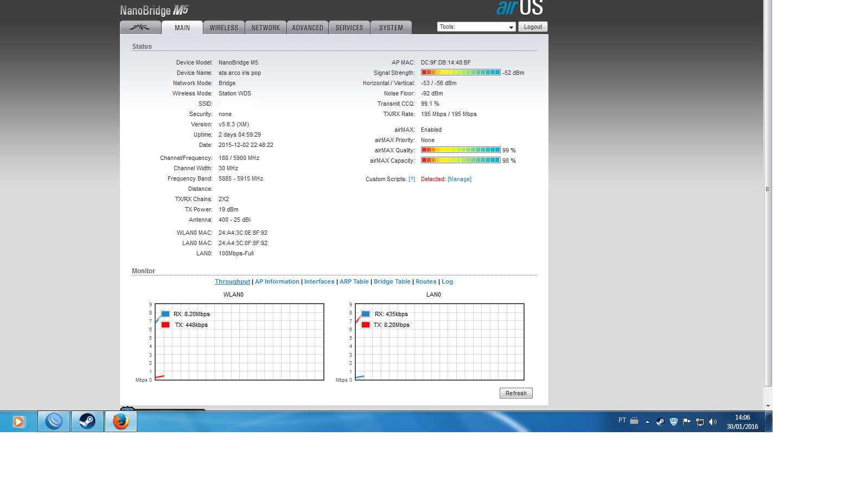Open the AP Information monitor link
Screen dimensions: 868x488
click(x=277, y=282)
